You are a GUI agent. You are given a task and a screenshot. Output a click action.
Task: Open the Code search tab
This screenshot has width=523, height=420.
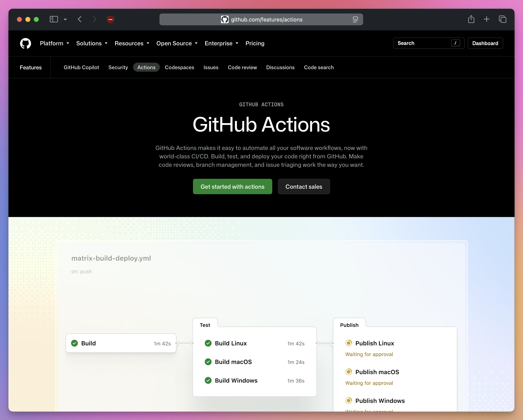(319, 67)
